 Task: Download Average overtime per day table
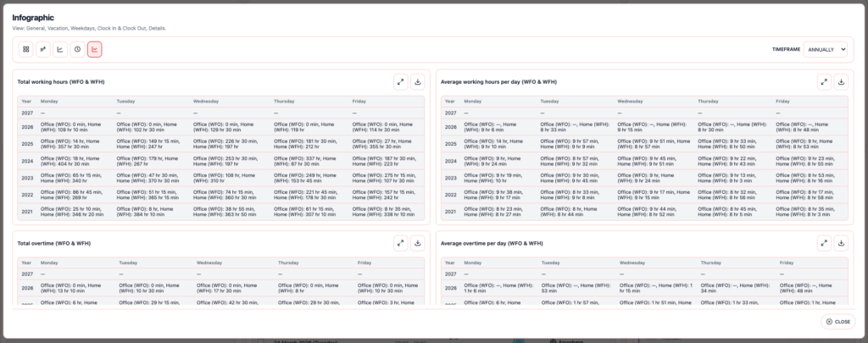click(x=841, y=243)
